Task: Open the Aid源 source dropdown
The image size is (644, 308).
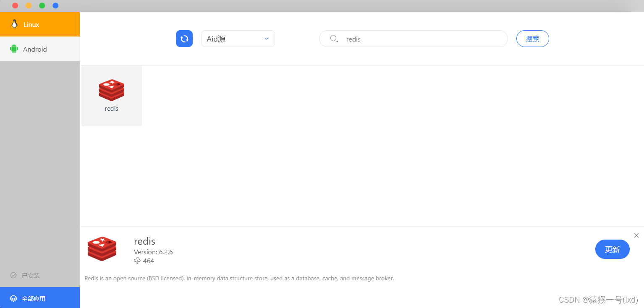Action: click(x=238, y=39)
